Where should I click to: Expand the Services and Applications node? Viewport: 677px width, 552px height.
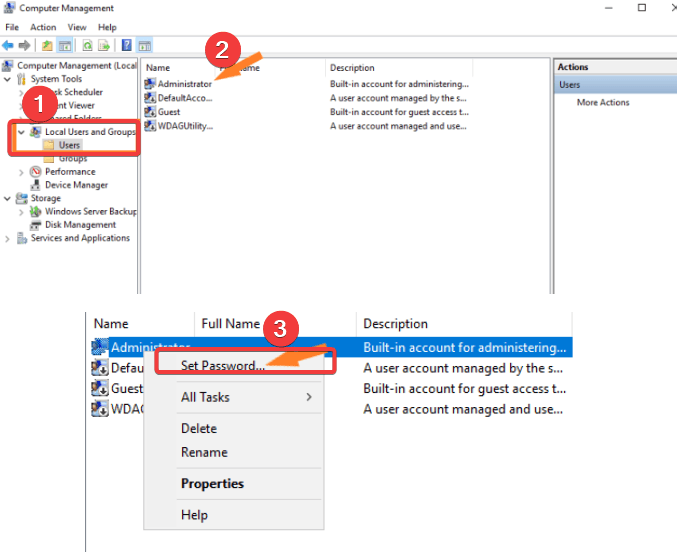pos(8,238)
